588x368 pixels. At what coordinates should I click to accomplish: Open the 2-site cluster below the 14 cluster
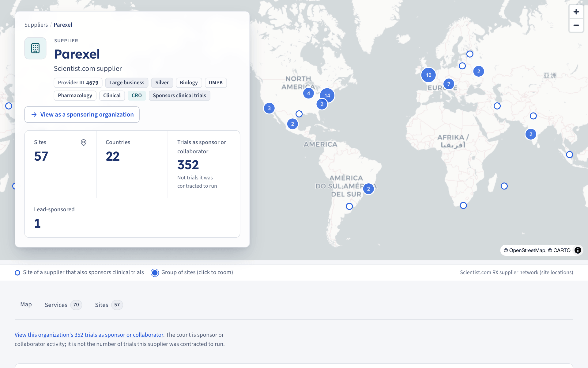pos(322,104)
